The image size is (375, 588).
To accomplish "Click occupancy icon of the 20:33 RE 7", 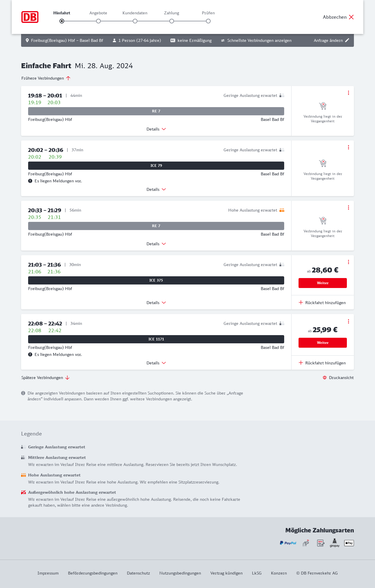I will (282, 210).
